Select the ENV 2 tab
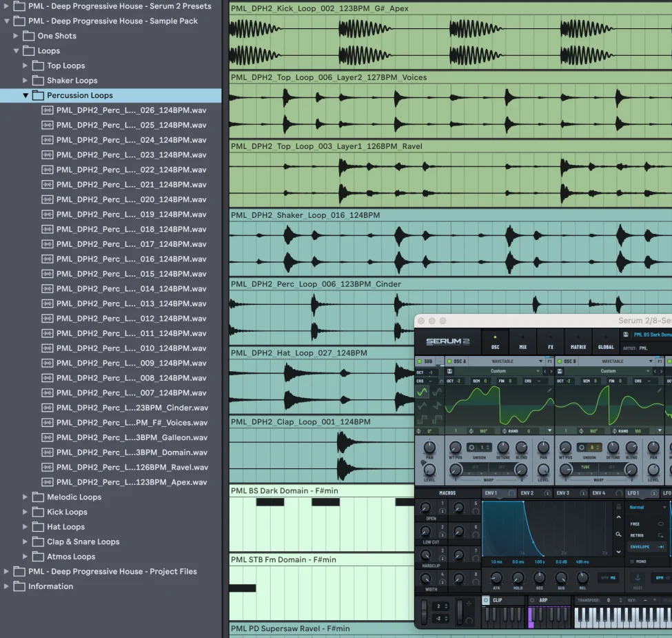 point(534,494)
